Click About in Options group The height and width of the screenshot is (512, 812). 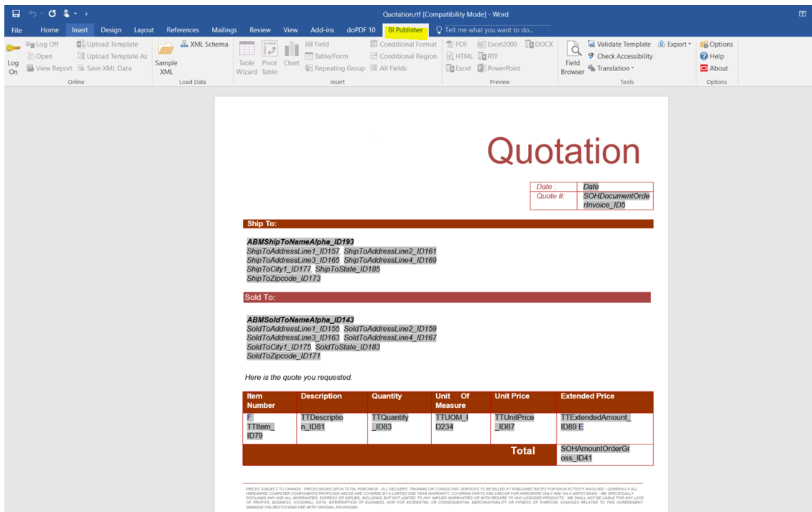pyautogui.click(x=714, y=68)
